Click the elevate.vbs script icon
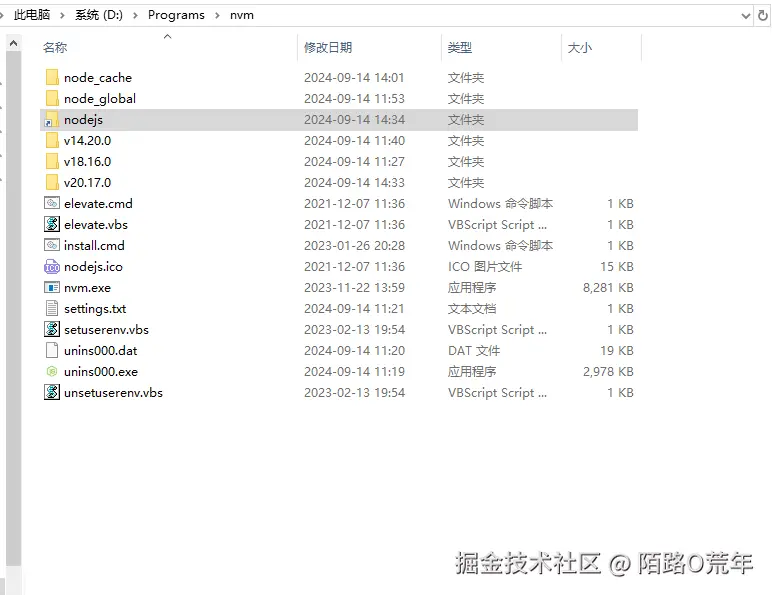Viewport: 772px width, 595px height. point(52,225)
